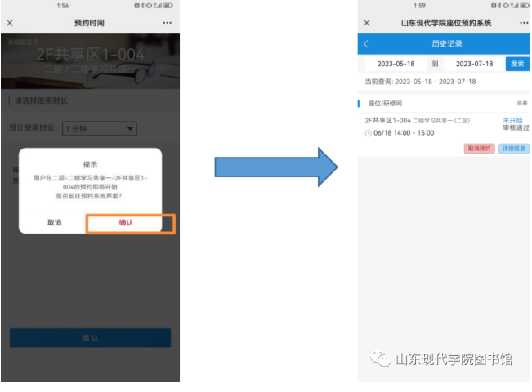This screenshot has width=532, height=392.
Task: Click the clock icon beside 06/18 14:00
Action: (369, 133)
